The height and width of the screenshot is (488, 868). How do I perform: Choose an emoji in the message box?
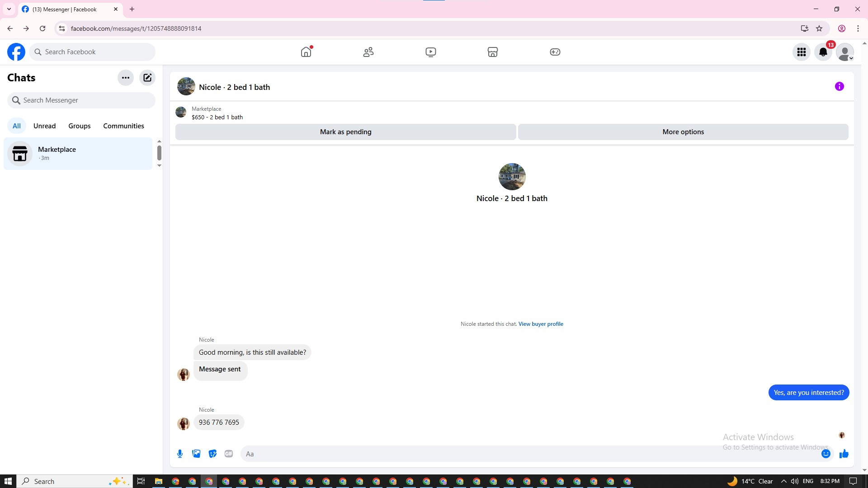click(826, 454)
